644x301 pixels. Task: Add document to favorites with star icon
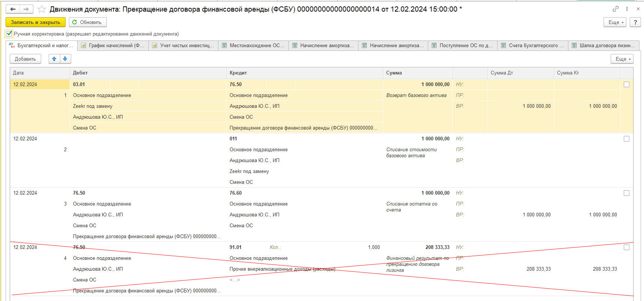pyautogui.click(x=42, y=9)
